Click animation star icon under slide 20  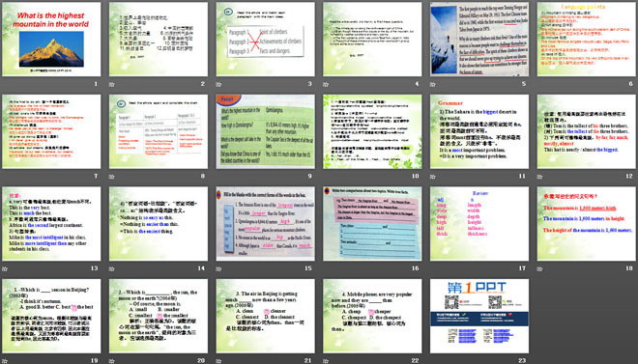pyautogui.click(x=111, y=361)
